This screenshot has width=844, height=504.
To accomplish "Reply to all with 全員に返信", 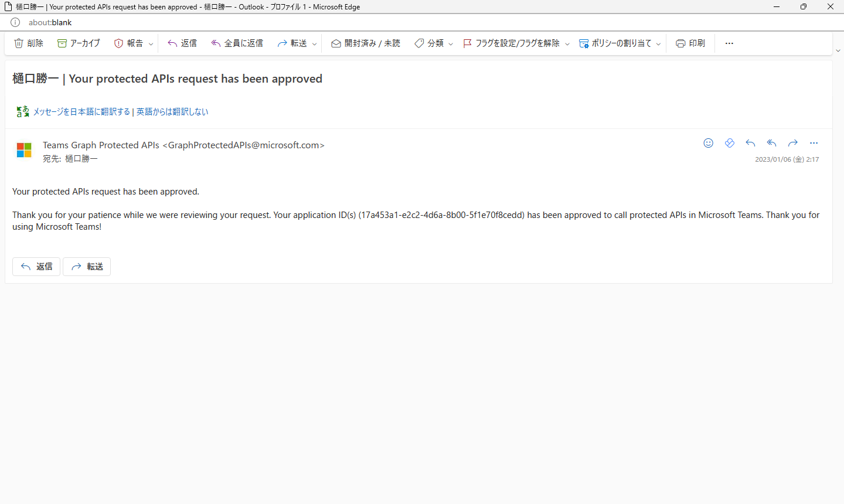I will pos(237,43).
